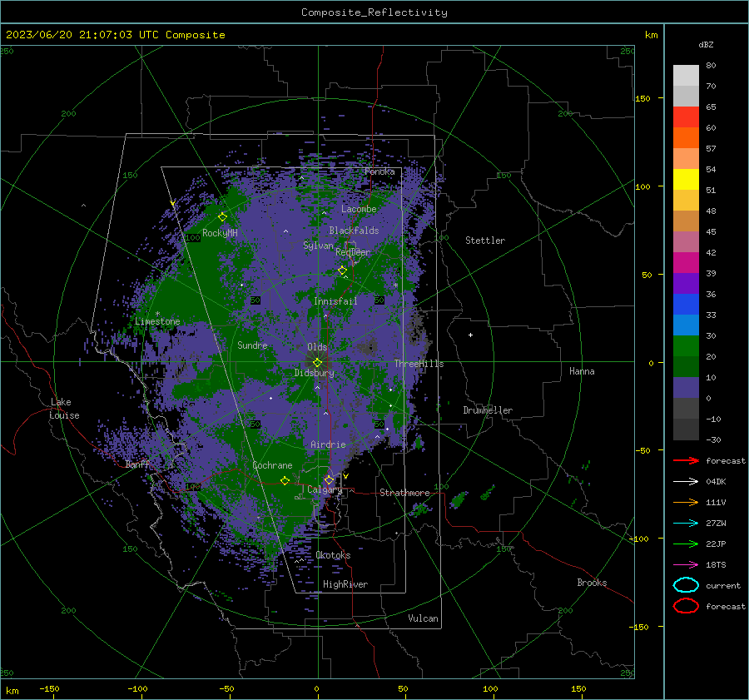
Task: Select the white 04DK arrow legend icon
Action: [x=686, y=482]
